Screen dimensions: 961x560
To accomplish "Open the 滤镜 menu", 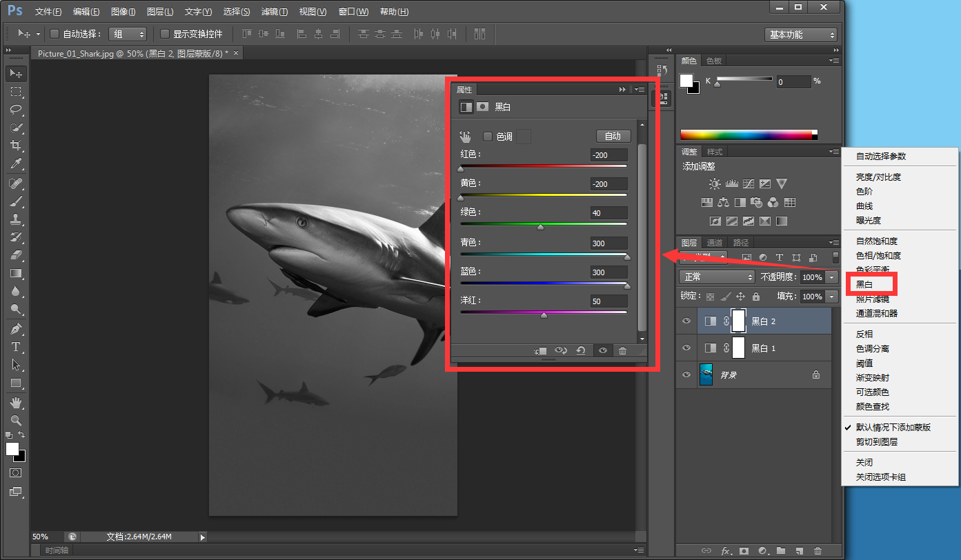I will (x=275, y=12).
